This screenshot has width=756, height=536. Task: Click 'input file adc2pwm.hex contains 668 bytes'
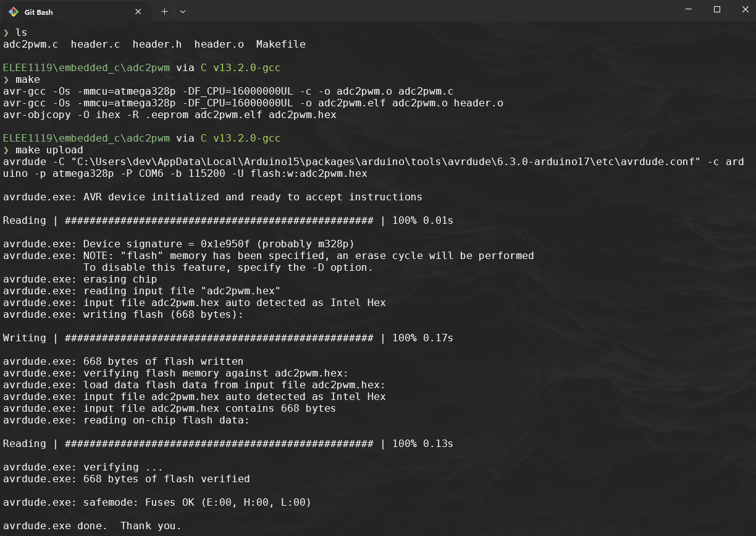click(170, 409)
